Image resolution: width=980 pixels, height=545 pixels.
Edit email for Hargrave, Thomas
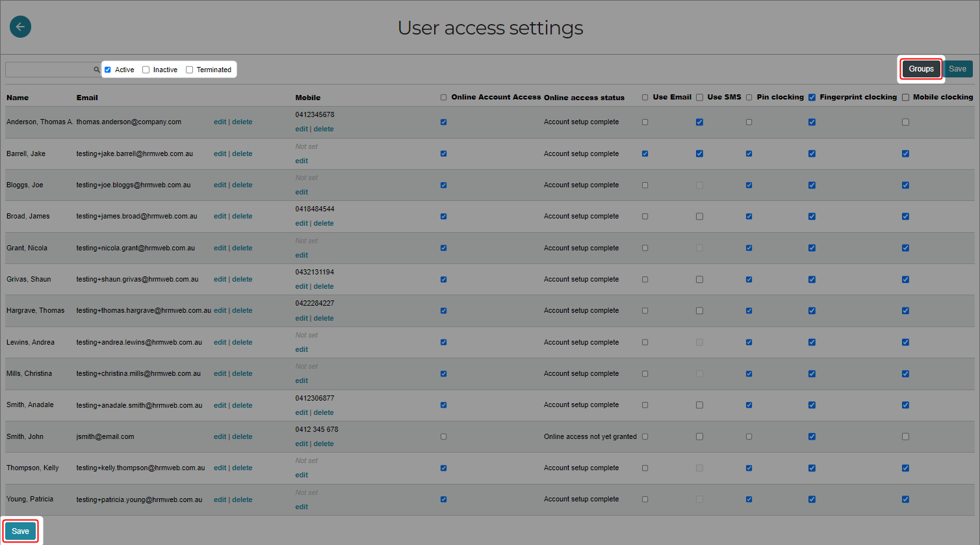(x=220, y=311)
